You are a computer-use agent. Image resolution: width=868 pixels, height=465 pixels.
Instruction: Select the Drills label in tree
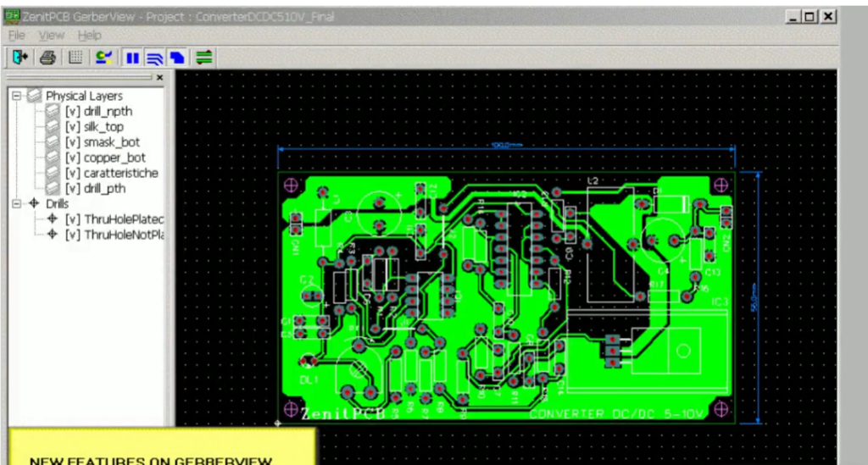[x=57, y=203]
